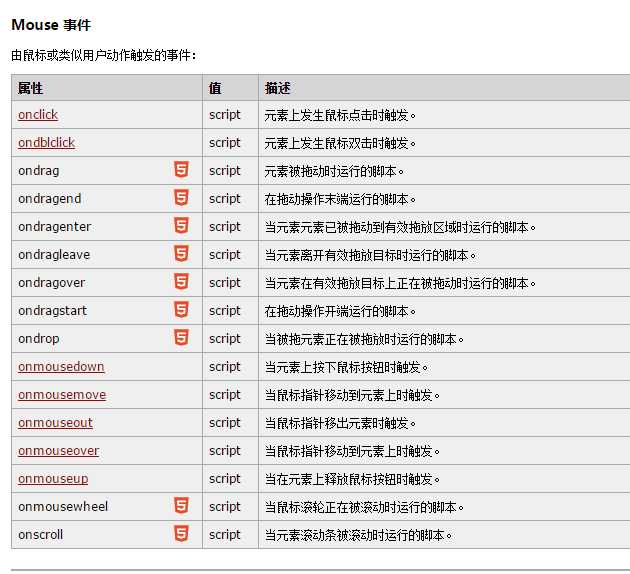Screen dimensions: 630x574
Task: Click the script value in the onscroll row
Action: click(225, 535)
